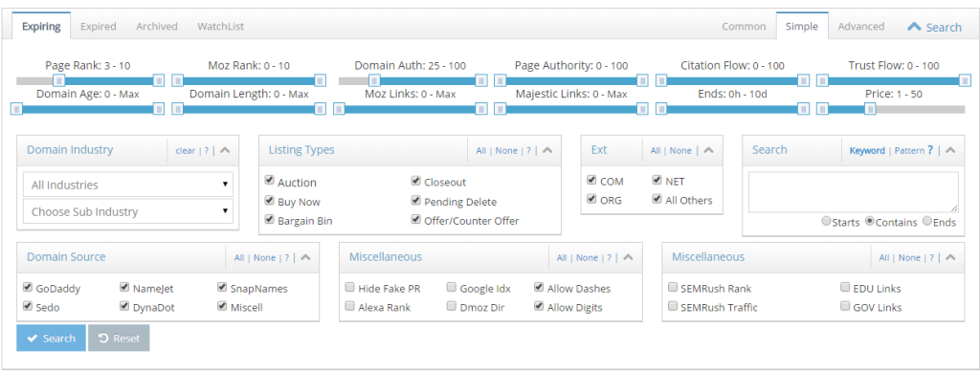Collapse the Listing Types panel chevron
The image size is (980, 371).
tap(548, 150)
